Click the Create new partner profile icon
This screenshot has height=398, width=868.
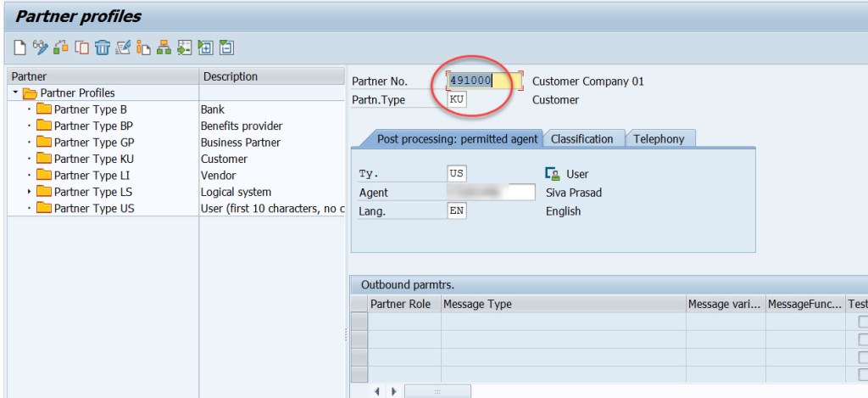(x=19, y=48)
